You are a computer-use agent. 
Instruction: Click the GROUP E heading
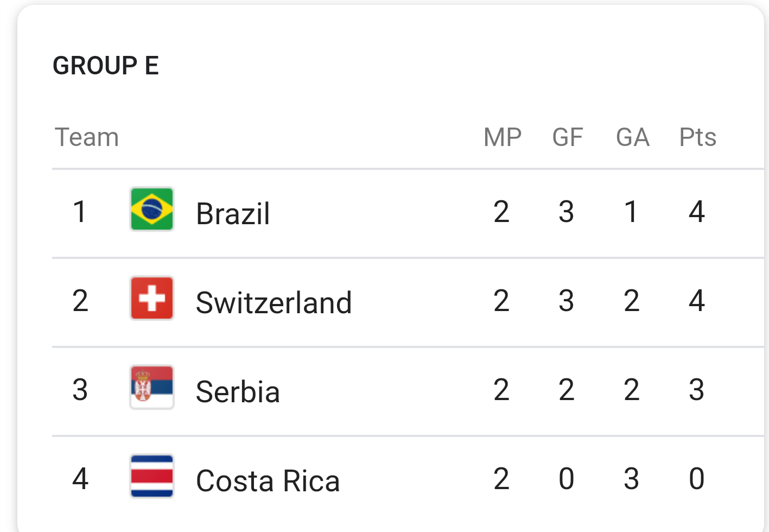(106, 66)
